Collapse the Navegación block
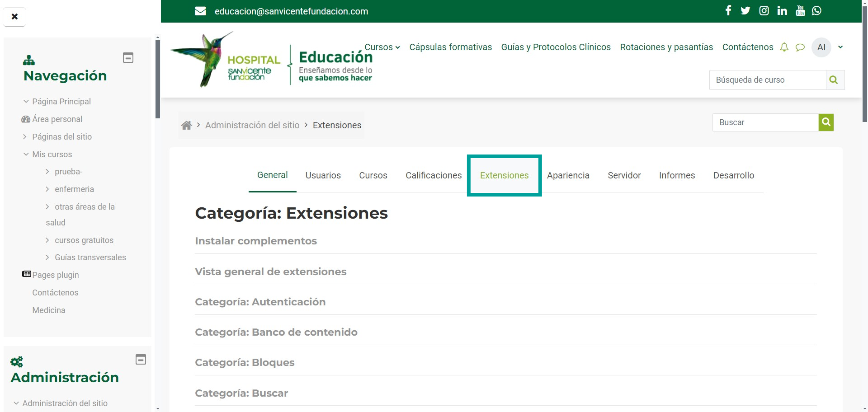Image resolution: width=868 pixels, height=412 pixels. [128, 58]
